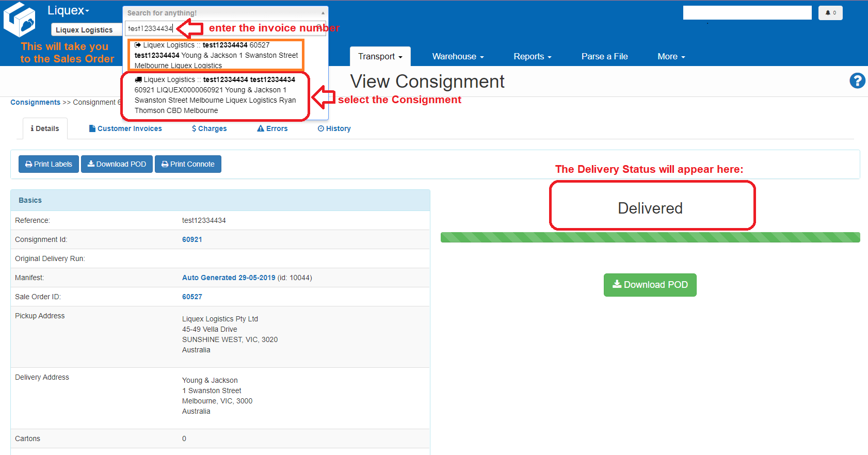Open the Transport menu dropdown
The width and height of the screenshot is (868, 455).
pos(380,56)
